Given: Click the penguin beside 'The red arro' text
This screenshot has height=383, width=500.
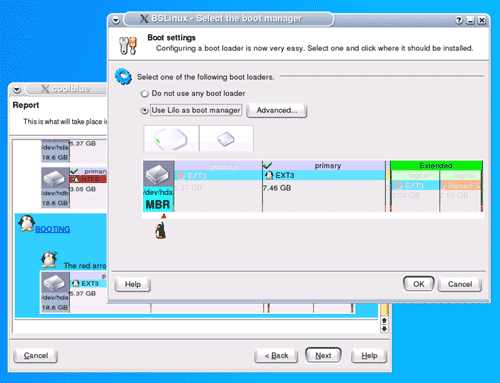Looking at the screenshot, I should tap(49, 259).
